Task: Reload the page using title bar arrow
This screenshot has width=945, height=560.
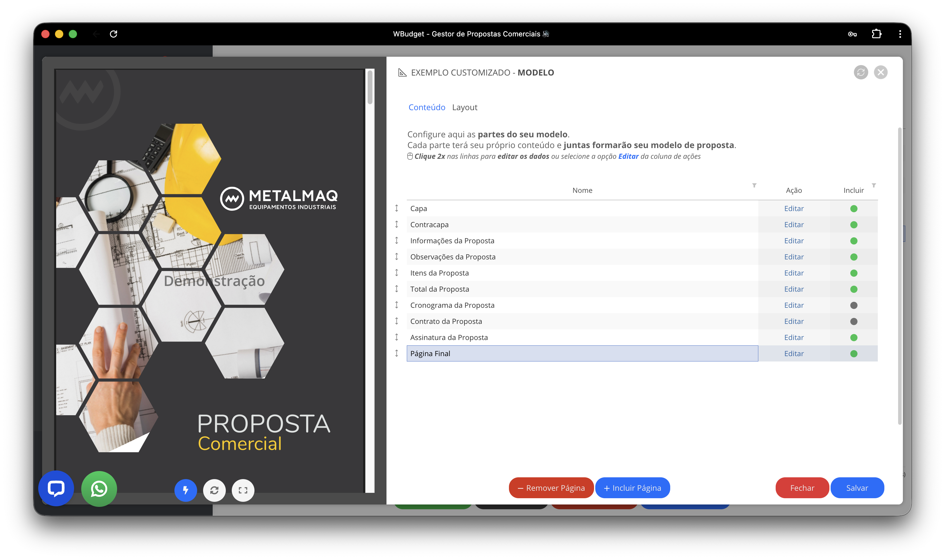Action: click(x=113, y=34)
